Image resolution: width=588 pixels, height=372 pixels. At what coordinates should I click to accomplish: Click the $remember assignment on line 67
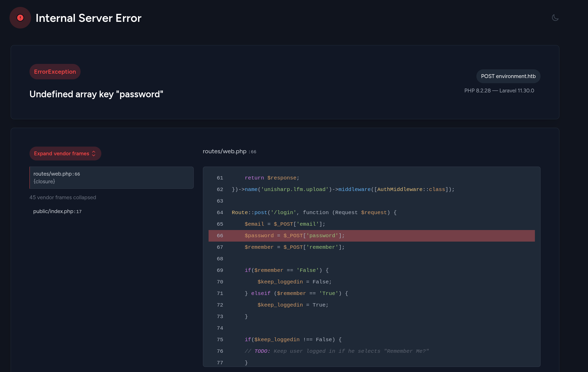294,247
